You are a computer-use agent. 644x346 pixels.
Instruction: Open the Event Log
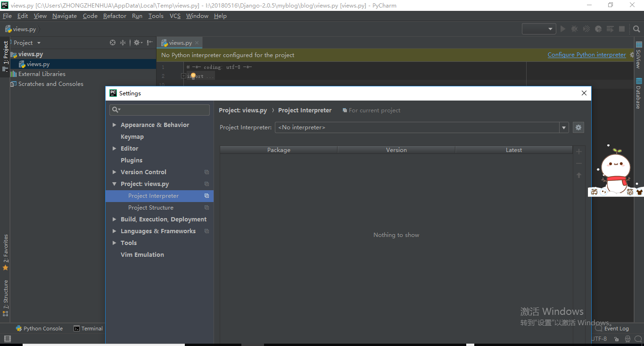coord(612,329)
